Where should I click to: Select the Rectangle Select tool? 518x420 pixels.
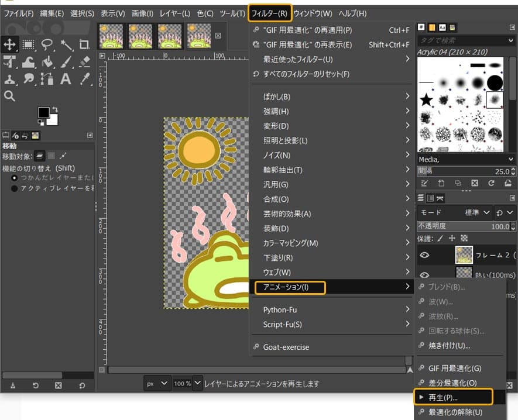[29, 44]
